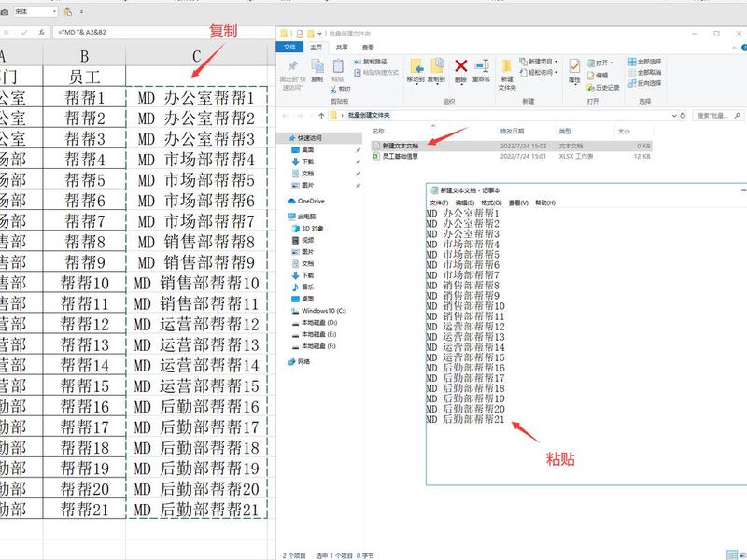The width and height of the screenshot is (747, 560).
Task: Click the 剪切 scissors icon
Action: (x=333, y=89)
